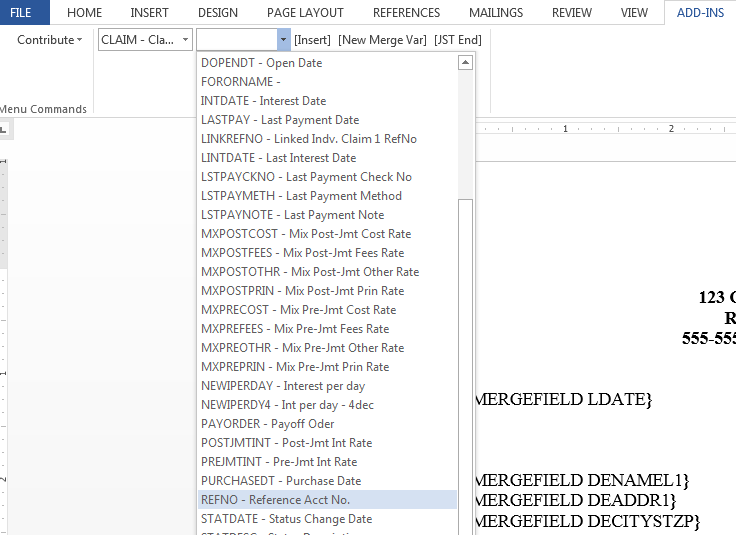
Task: Click the [Insert] button
Action: click(312, 40)
